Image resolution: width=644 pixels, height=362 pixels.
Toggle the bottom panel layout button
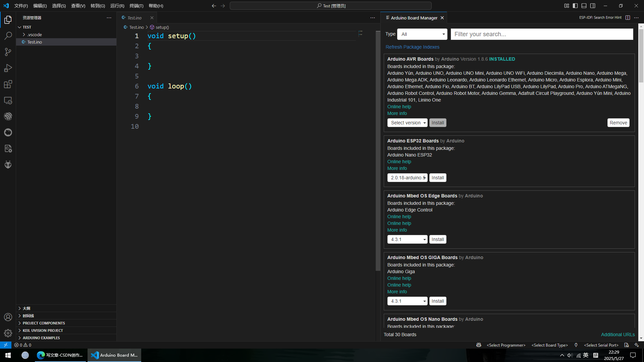pos(584,6)
